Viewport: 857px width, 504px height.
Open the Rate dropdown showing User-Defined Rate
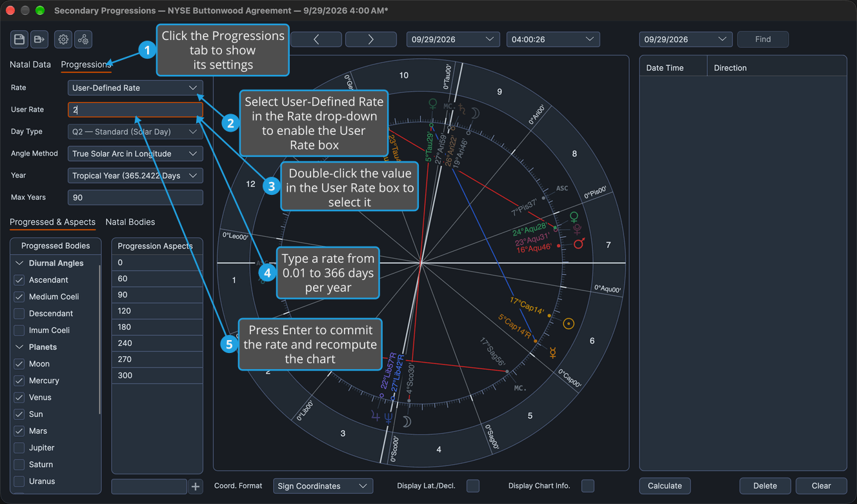[x=136, y=88]
